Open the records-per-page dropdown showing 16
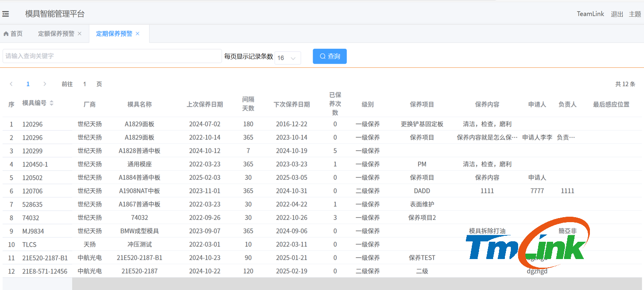 click(288, 58)
